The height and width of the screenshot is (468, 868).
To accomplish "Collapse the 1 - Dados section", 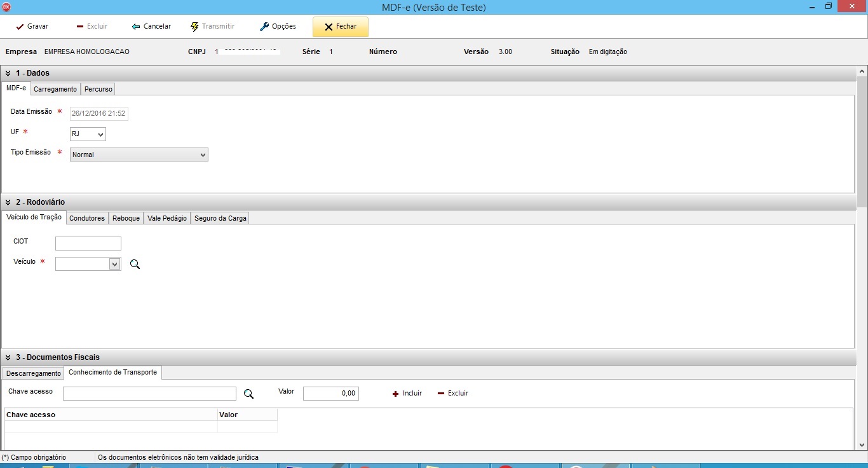I will coord(8,73).
